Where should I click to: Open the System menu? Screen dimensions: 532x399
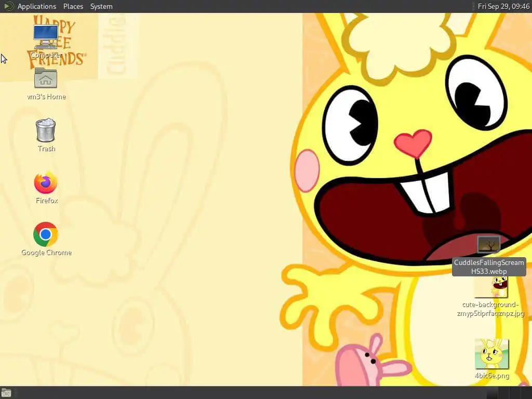click(101, 6)
